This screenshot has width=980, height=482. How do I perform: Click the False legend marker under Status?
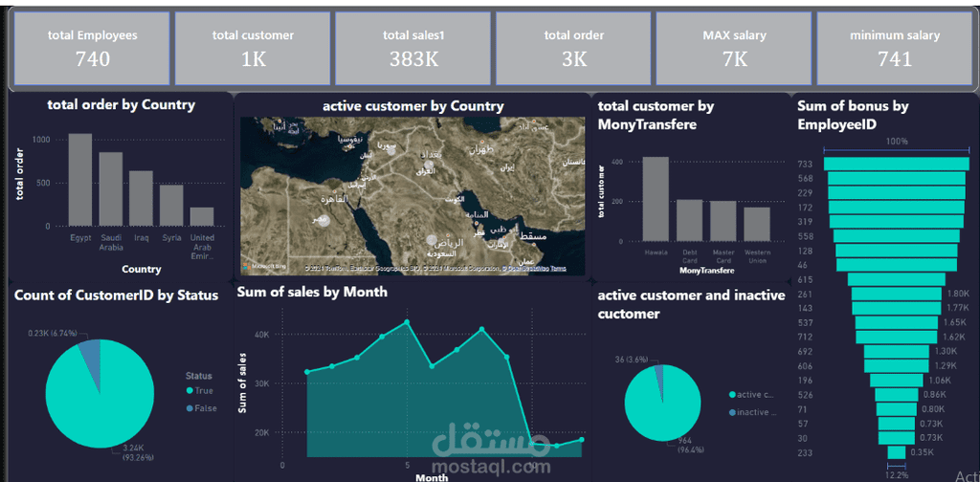(x=190, y=408)
